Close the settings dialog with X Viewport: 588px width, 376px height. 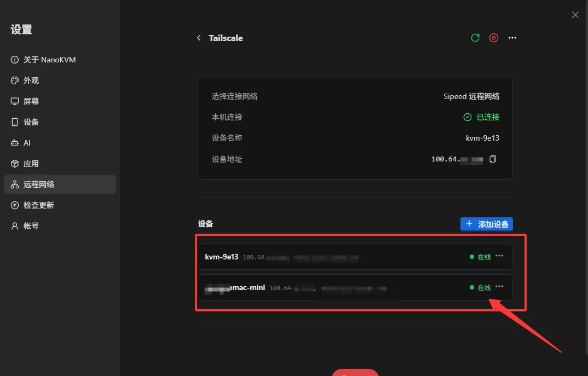(575, 15)
